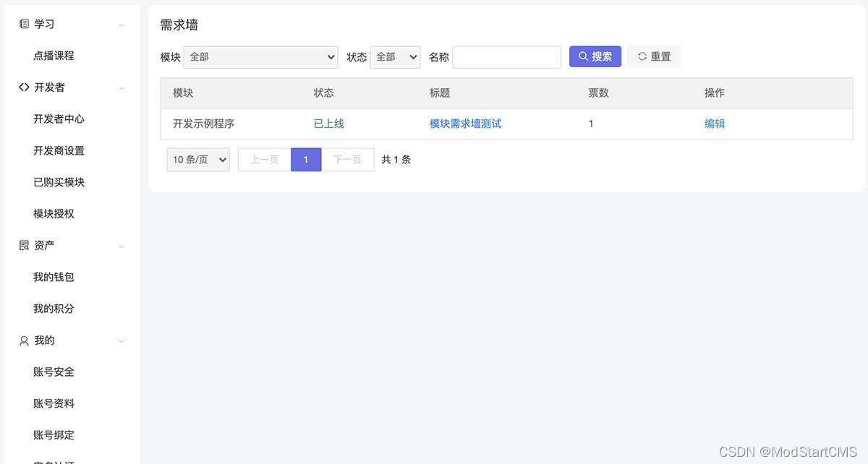Viewport: 868px width, 464px height.
Task: Collapse the 学习 section chevron
Action: click(x=122, y=25)
